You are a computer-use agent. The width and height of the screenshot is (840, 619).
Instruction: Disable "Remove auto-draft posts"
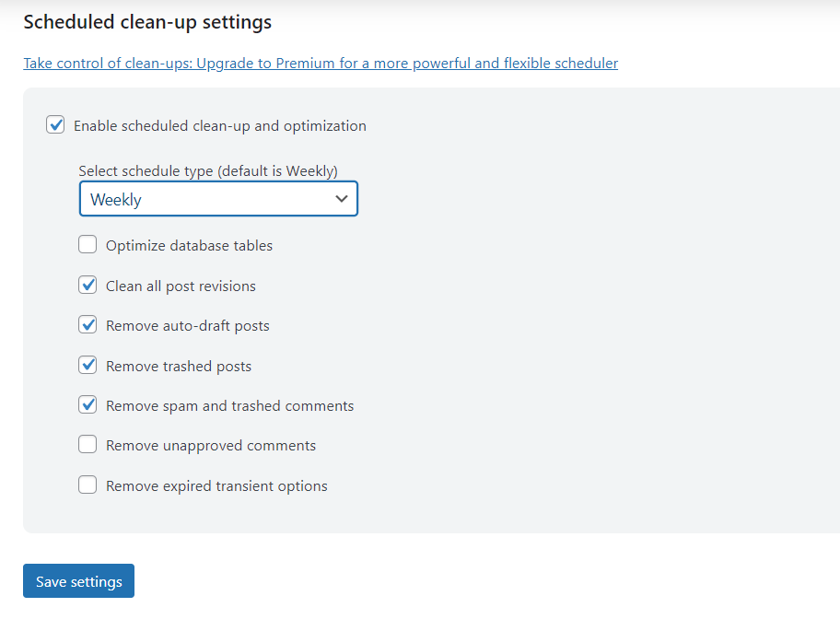(87, 324)
